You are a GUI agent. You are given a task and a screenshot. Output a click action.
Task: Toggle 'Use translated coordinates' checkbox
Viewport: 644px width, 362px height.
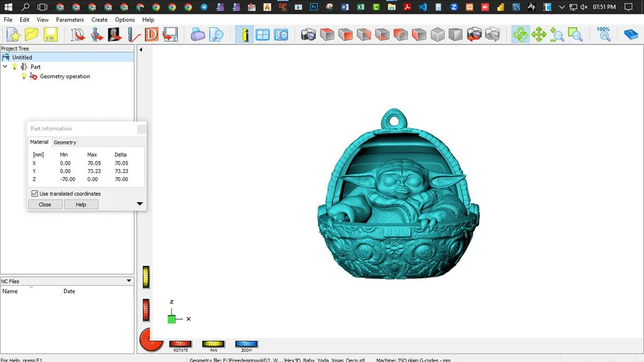click(35, 194)
